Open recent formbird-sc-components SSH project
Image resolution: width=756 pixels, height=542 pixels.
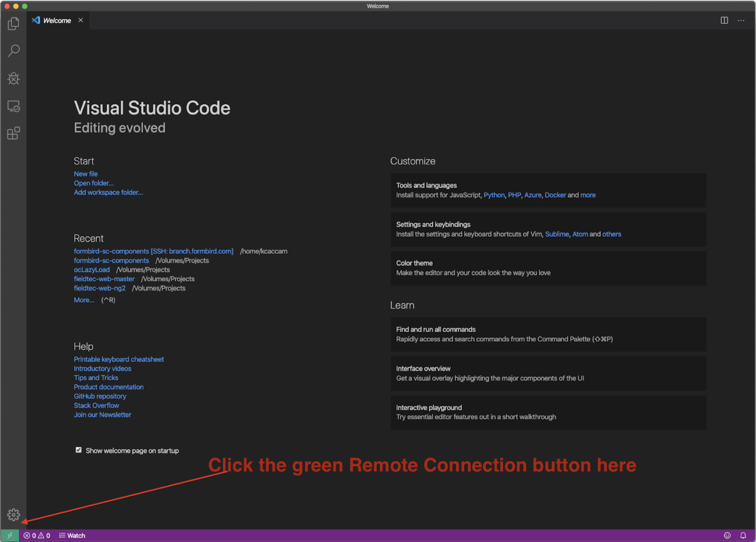point(153,251)
